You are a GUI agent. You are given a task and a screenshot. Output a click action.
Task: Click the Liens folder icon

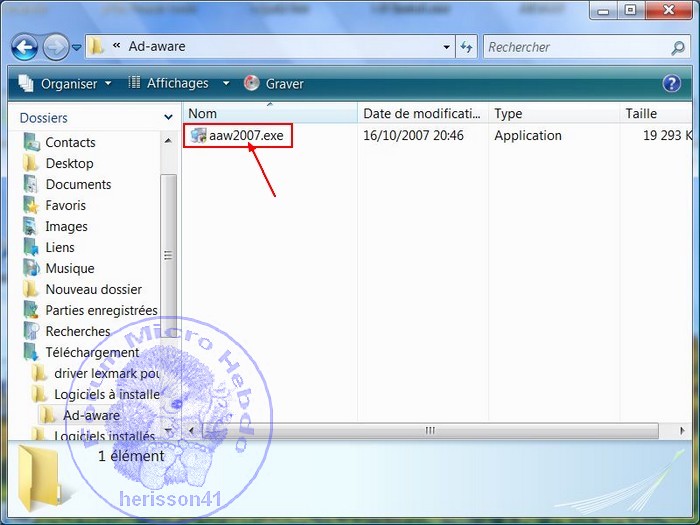(31, 247)
